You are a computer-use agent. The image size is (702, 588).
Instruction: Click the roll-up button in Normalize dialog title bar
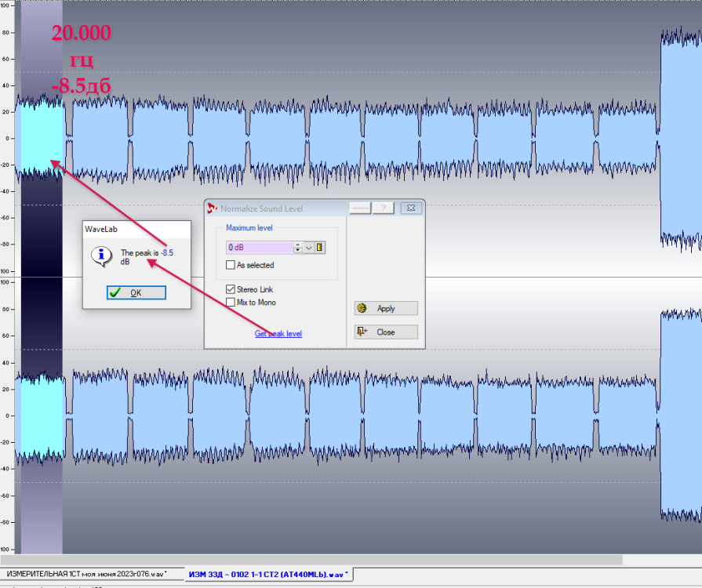click(360, 208)
